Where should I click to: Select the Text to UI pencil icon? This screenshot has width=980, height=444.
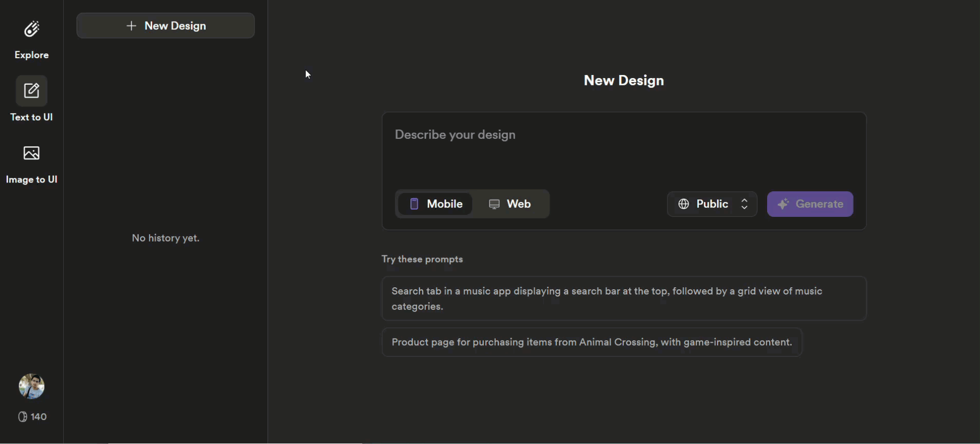tap(31, 91)
